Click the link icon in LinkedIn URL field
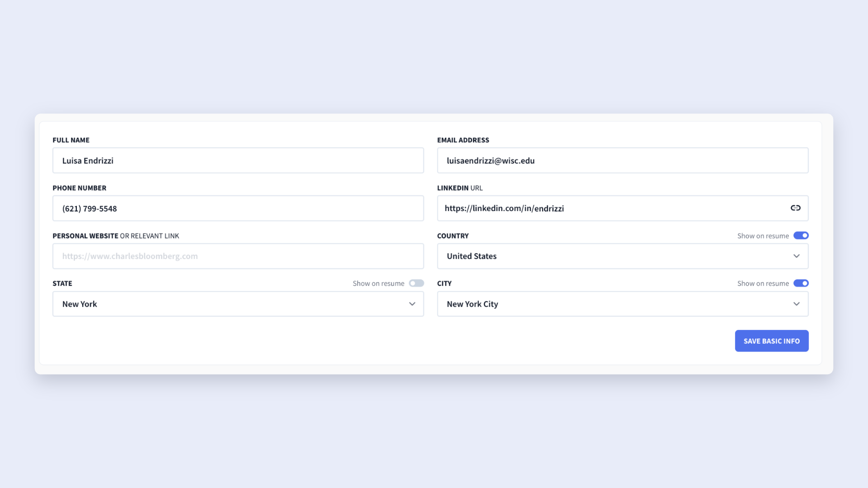The image size is (868, 488). [x=796, y=208]
